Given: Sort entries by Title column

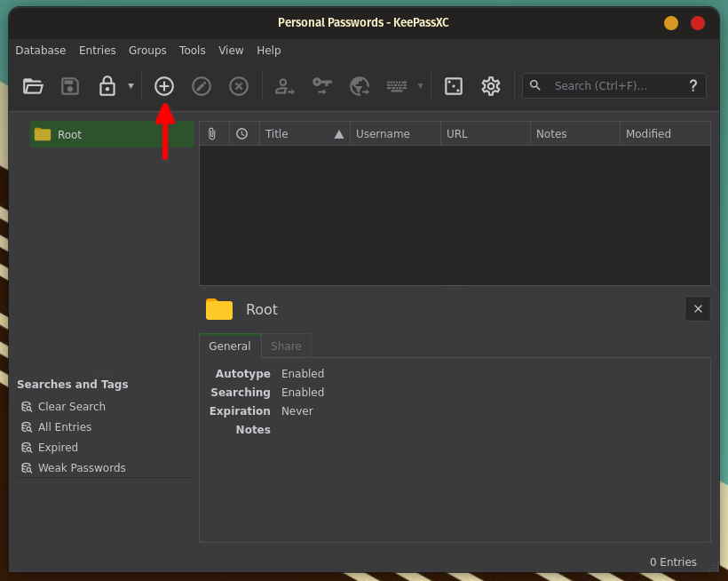Looking at the screenshot, I should click(305, 134).
